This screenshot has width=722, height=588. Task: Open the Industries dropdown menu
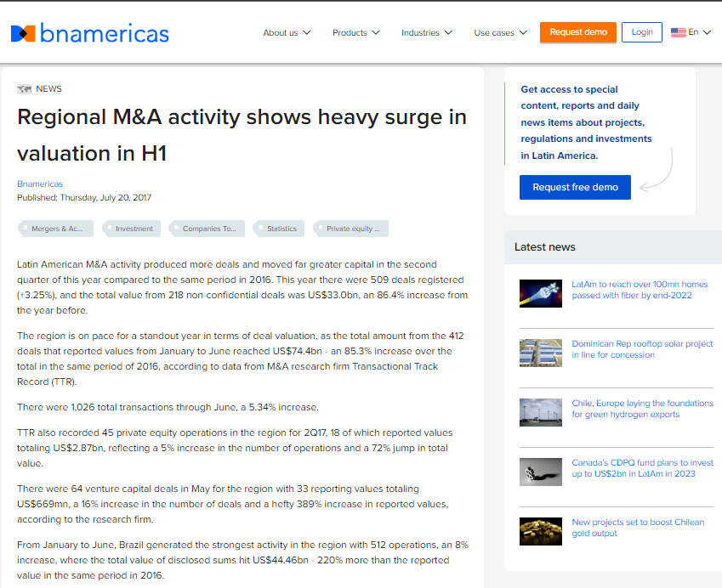click(x=426, y=32)
